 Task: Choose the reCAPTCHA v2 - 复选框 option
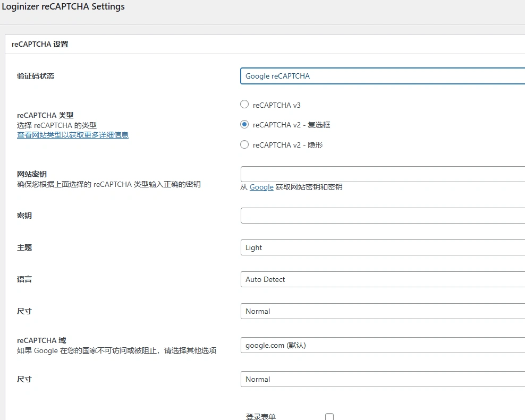[244, 124]
